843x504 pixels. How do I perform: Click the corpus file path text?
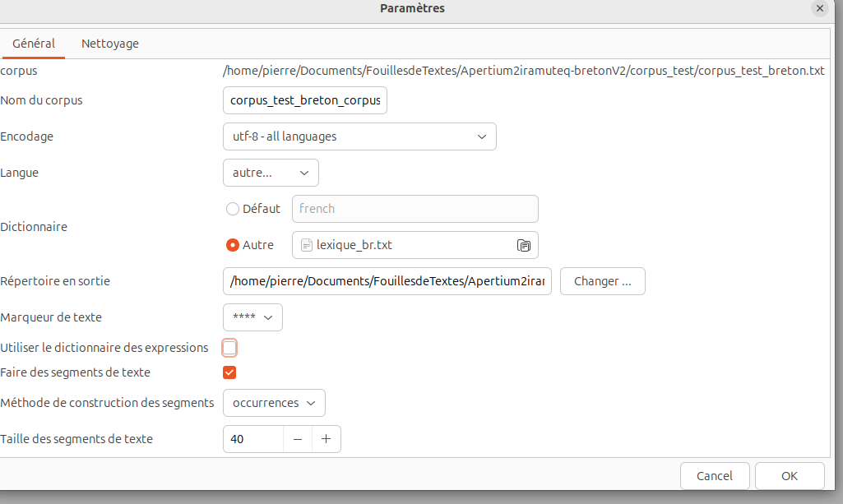(x=524, y=71)
